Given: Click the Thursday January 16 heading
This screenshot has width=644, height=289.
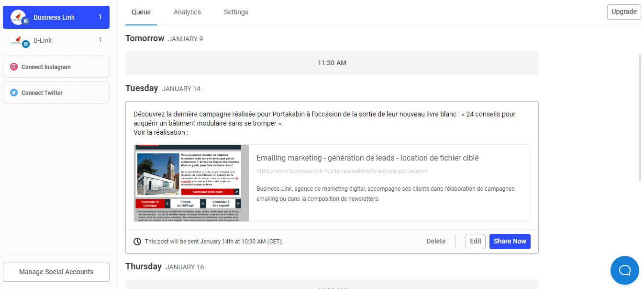Looking at the screenshot, I should (x=165, y=266).
